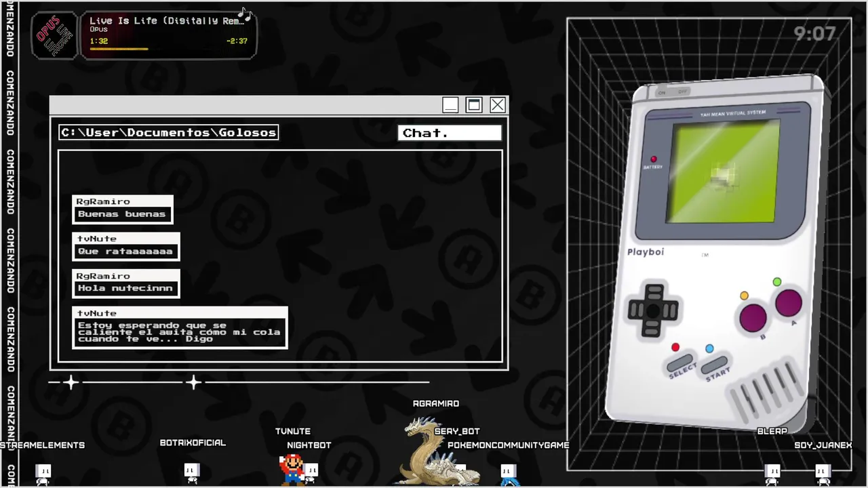Click the Game Boy D-pad

653,310
